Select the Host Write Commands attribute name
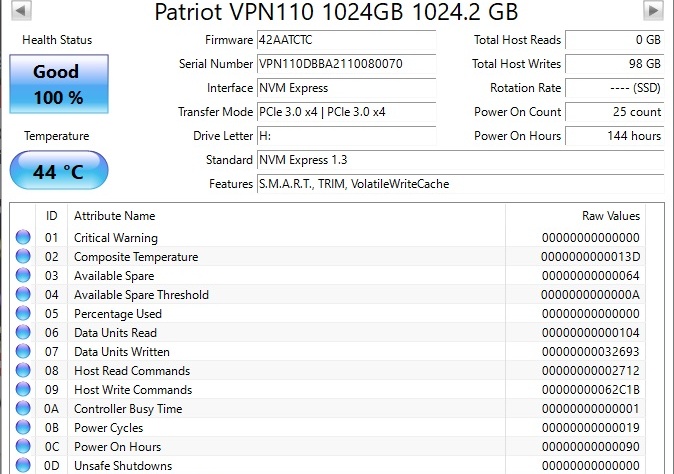This screenshot has width=674, height=474. click(133, 390)
